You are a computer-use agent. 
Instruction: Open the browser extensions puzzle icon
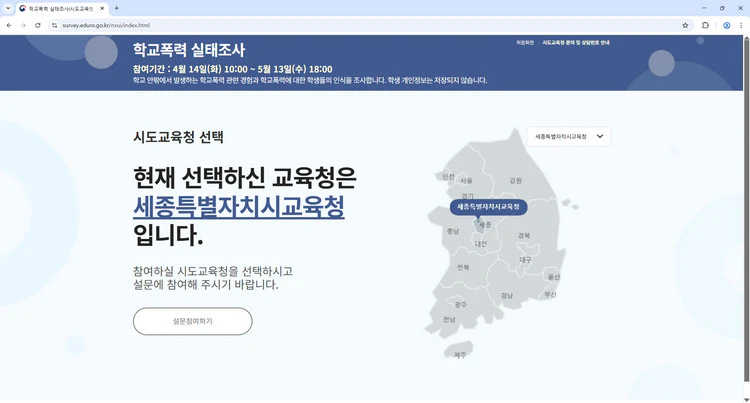(705, 25)
